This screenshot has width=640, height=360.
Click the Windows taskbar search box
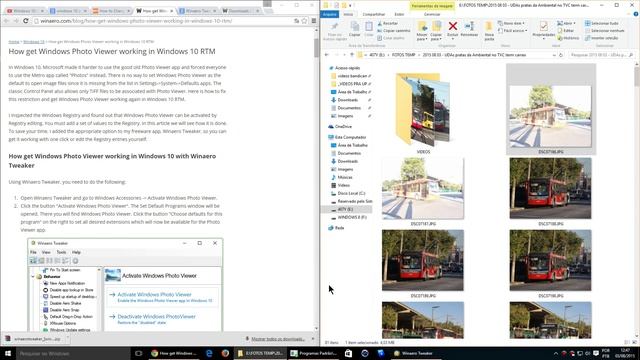[x=73, y=353]
